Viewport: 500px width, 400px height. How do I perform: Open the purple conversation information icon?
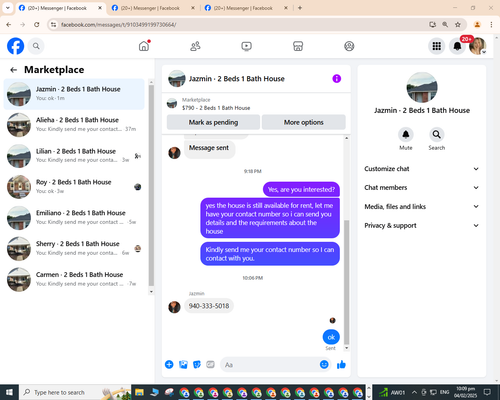pos(337,79)
